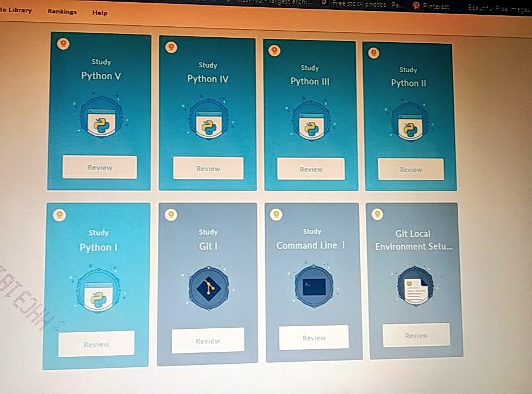This screenshot has height=394, width=532.
Task: Open the Free stock photos bookmark
Action: (361, 4)
